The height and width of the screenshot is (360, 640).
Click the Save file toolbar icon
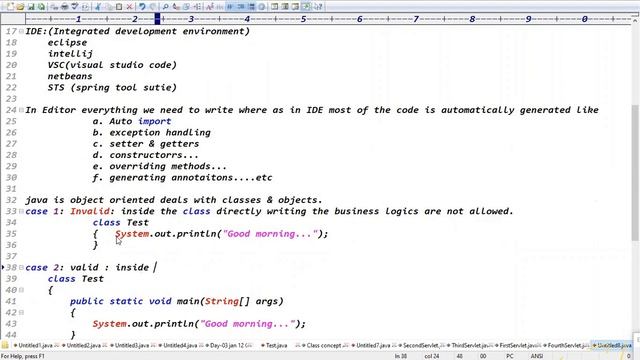pos(31,7)
